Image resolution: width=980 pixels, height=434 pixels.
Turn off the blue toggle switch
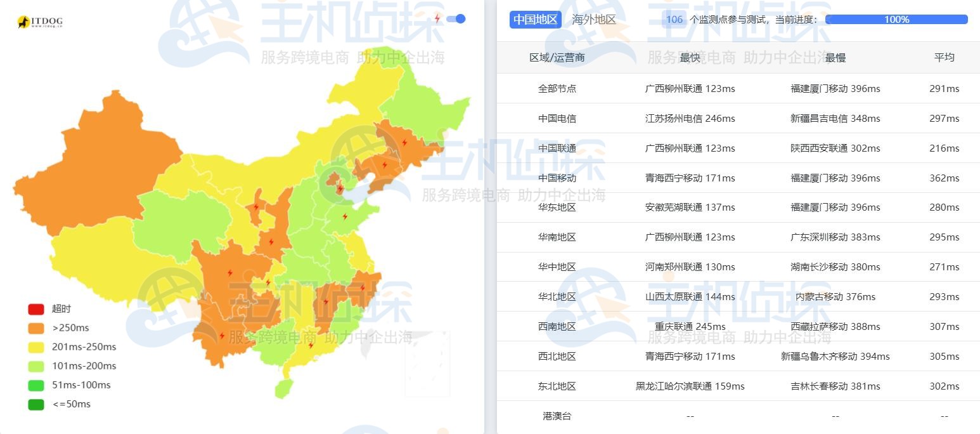coord(455,19)
